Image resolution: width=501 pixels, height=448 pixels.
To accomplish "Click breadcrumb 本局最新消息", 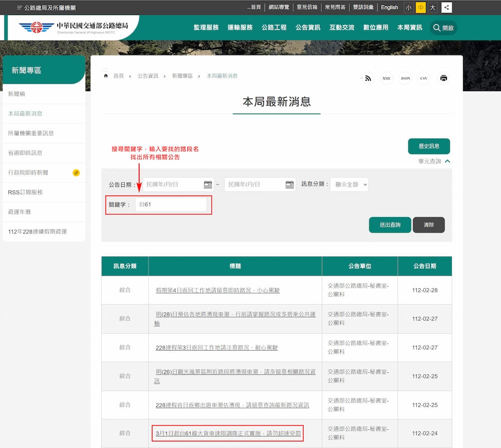I will pyautogui.click(x=222, y=76).
